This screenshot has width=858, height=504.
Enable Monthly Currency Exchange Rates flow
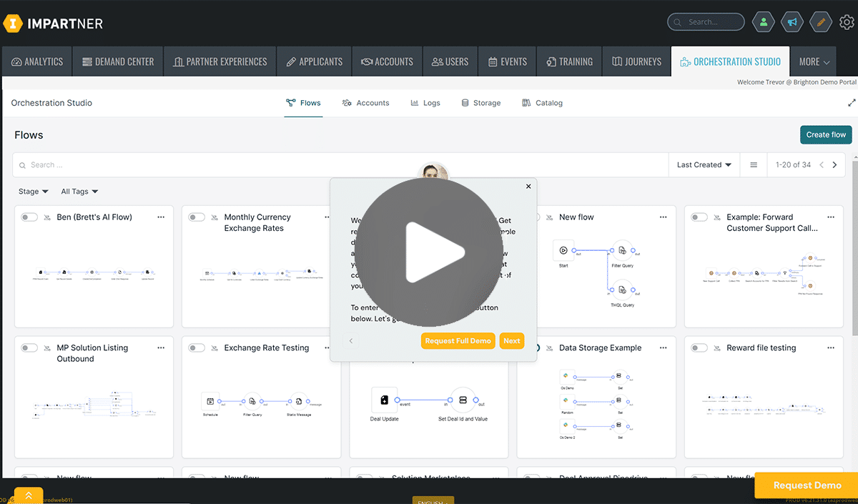pyautogui.click(x=197, y=217)
